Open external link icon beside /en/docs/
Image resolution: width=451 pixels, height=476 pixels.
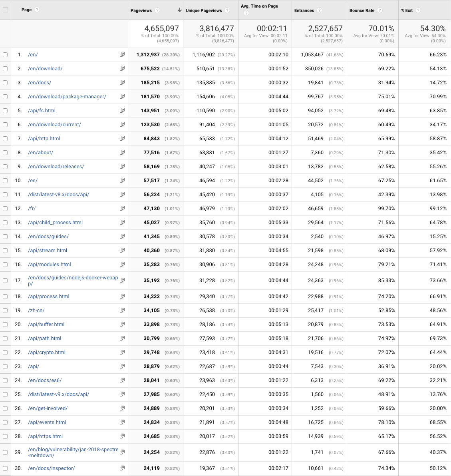coord(122,83)
